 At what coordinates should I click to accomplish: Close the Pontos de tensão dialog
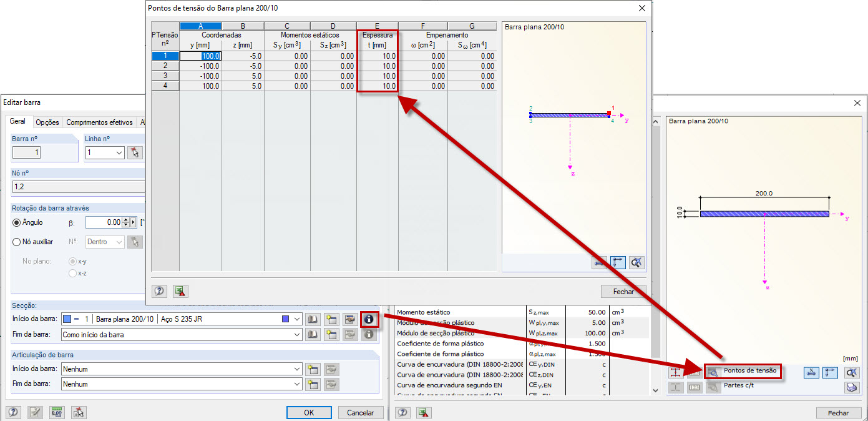(641, 8)
